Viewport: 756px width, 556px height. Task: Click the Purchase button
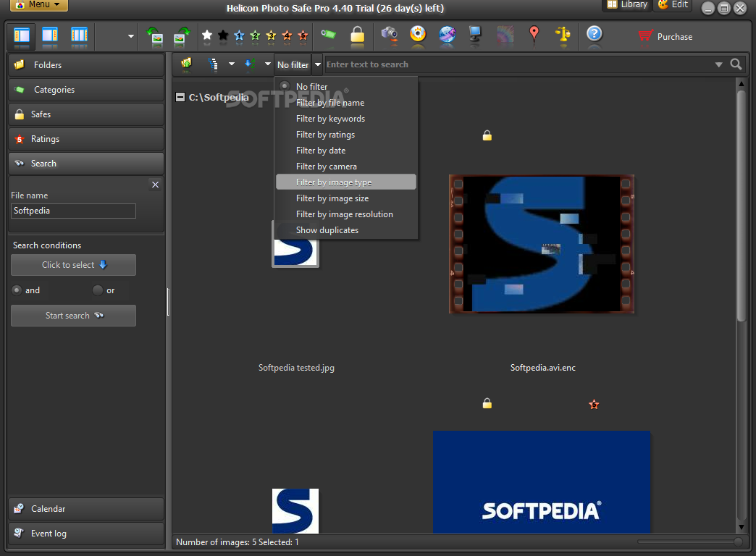click(x=665, y=37)
